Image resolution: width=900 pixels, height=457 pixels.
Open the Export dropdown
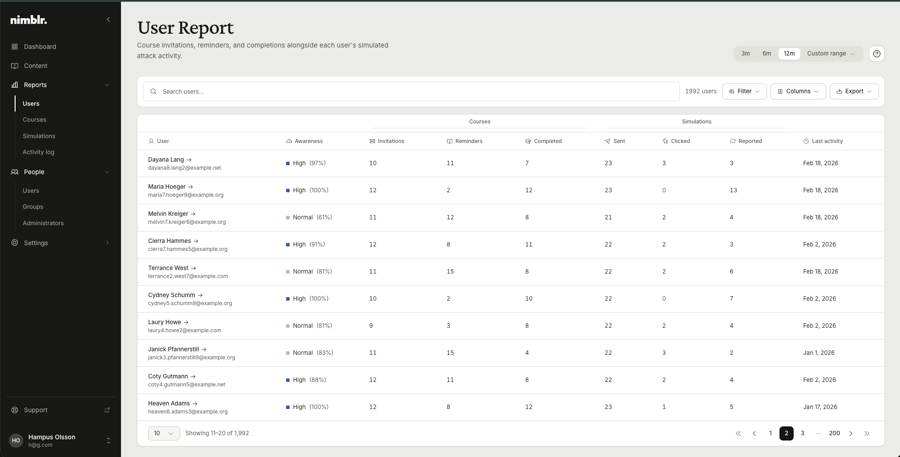tap(854, 91)
